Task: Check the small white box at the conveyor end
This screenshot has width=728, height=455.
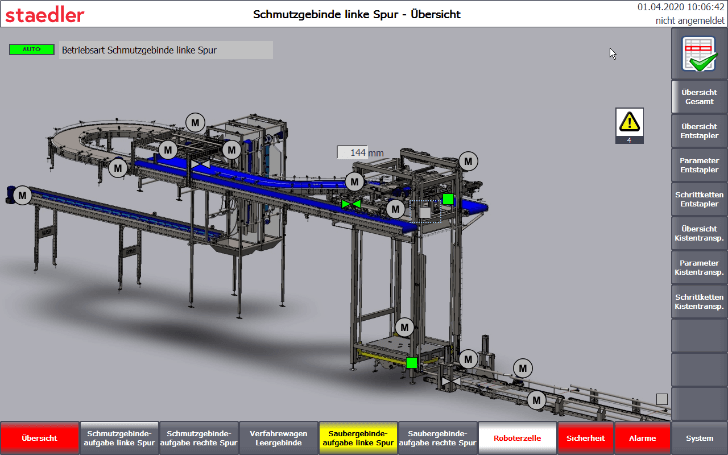Action: coord(661,399)
